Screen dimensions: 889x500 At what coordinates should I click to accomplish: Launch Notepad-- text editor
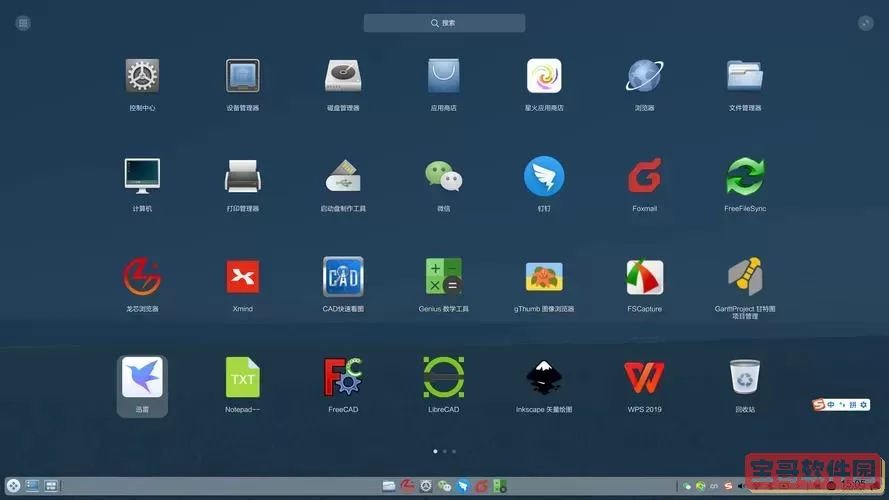point(243,377)
